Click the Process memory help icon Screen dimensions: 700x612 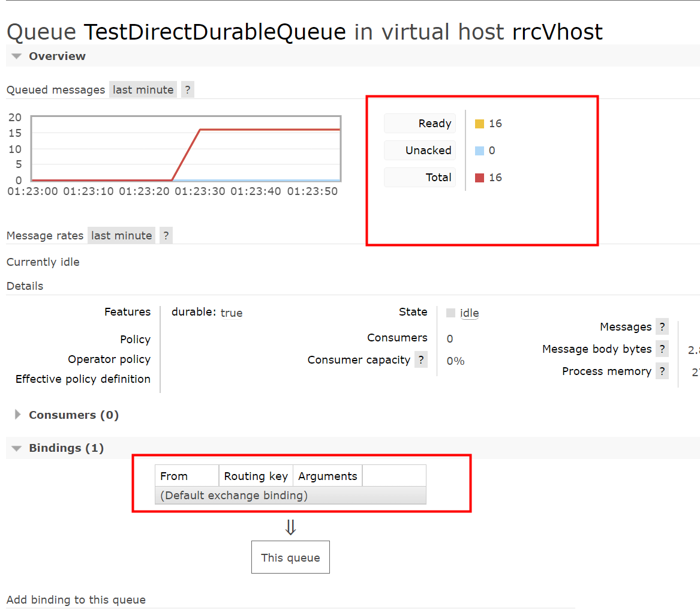(x=662, y=371)
